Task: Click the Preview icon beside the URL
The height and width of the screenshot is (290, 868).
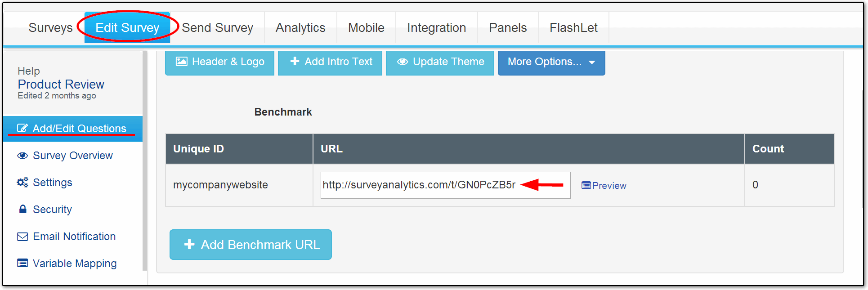Action: click(586, 185)
